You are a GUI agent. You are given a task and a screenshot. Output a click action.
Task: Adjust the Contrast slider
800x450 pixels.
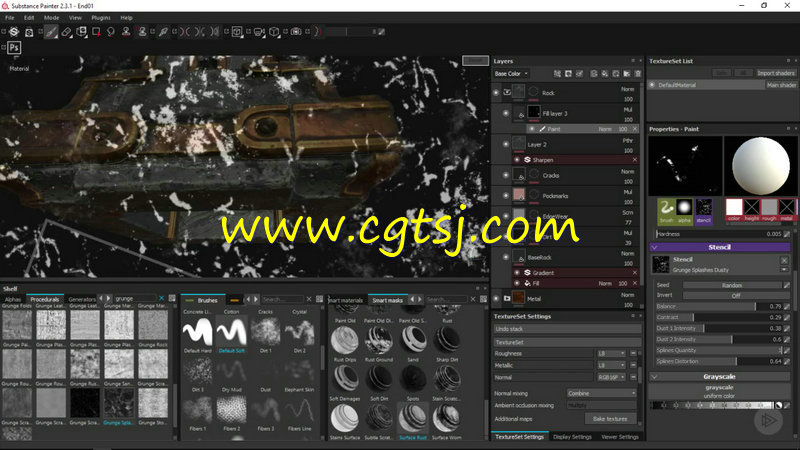(x=720, y=317)
